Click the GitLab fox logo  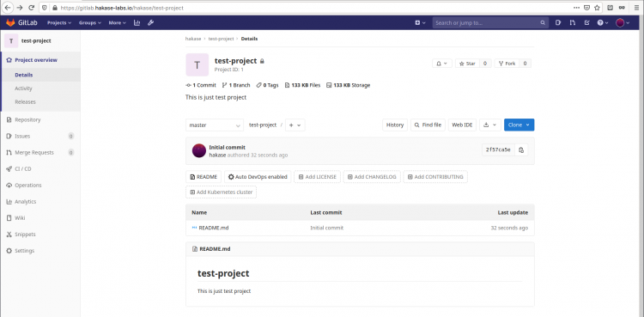10,22
